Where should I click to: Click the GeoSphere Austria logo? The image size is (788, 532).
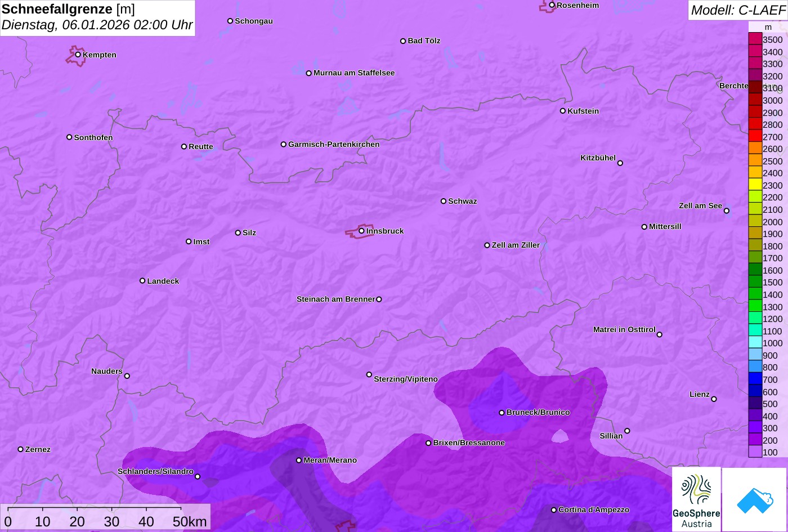[696, 499]
